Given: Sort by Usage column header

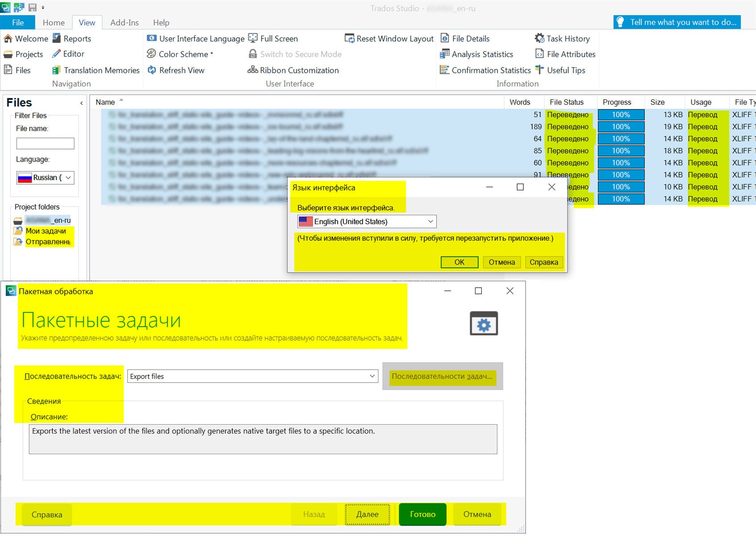Looking at the screenshot, I should click(707, 102).
